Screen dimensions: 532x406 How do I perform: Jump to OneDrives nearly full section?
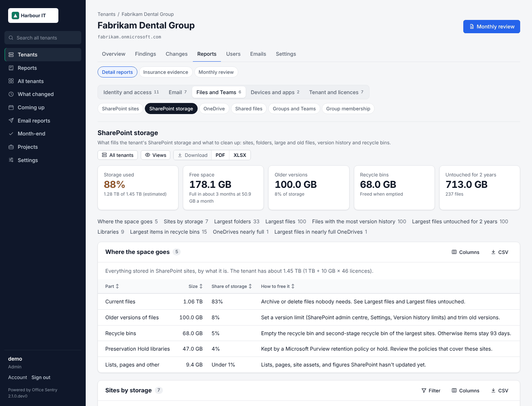point(241,232)
